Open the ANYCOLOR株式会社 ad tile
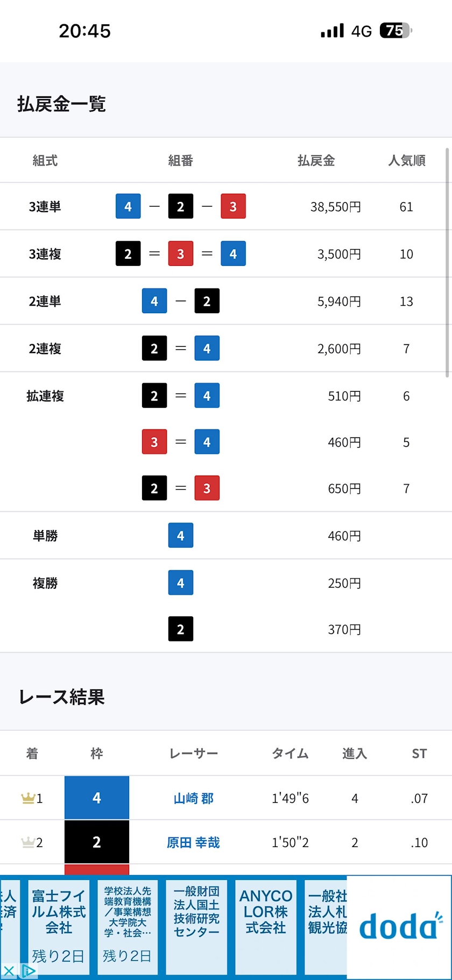 coord(266,927)
